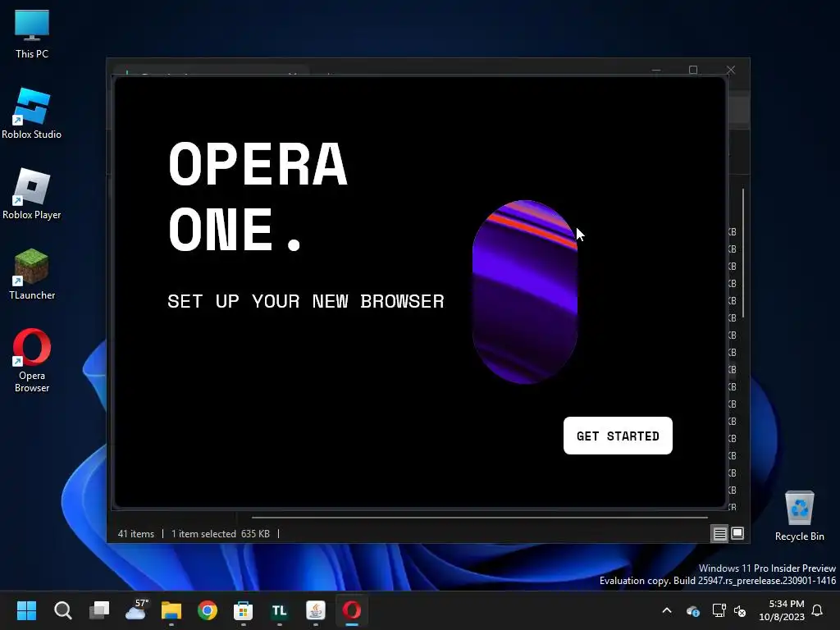Open the notifications bell icon
Image resolution: width=840 pixels, height=630 pixels.
pos(817,610)
